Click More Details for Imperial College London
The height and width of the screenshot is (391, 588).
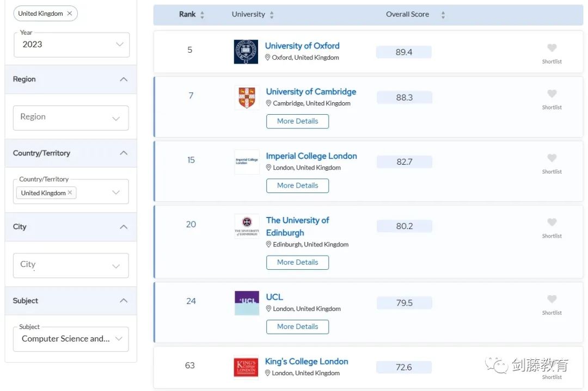tap(297, 186)
